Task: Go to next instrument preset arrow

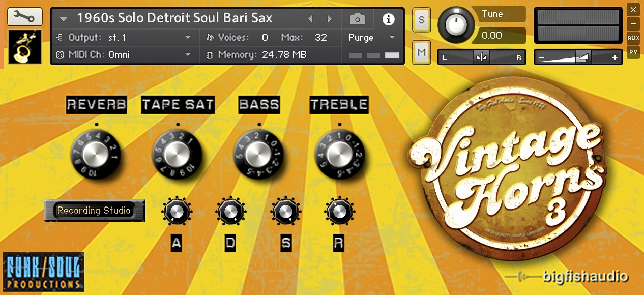Action: pos(330,19)
